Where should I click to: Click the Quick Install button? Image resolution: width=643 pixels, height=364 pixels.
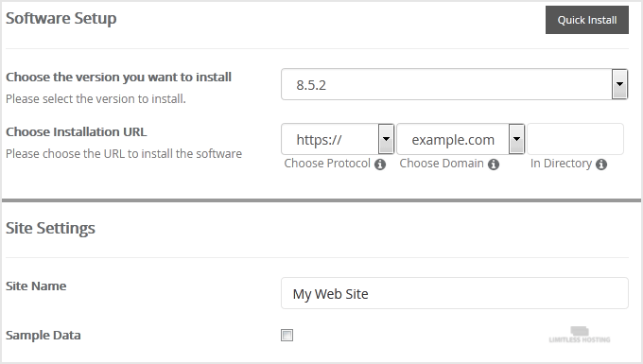point(587,20)
